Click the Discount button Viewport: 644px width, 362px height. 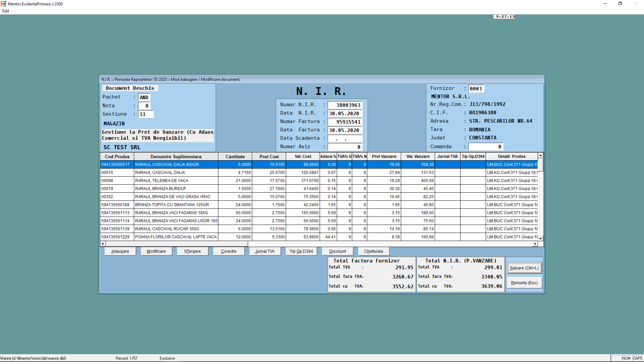337,251
